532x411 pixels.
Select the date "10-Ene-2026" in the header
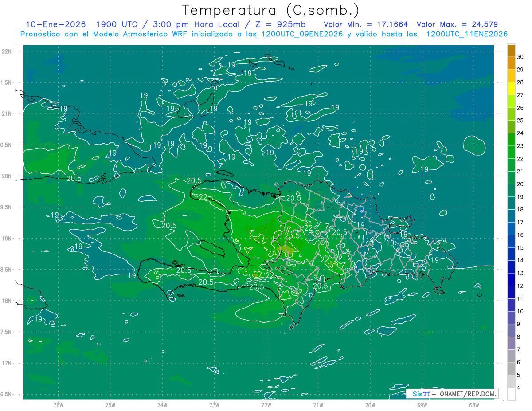(x=55, y=24)
